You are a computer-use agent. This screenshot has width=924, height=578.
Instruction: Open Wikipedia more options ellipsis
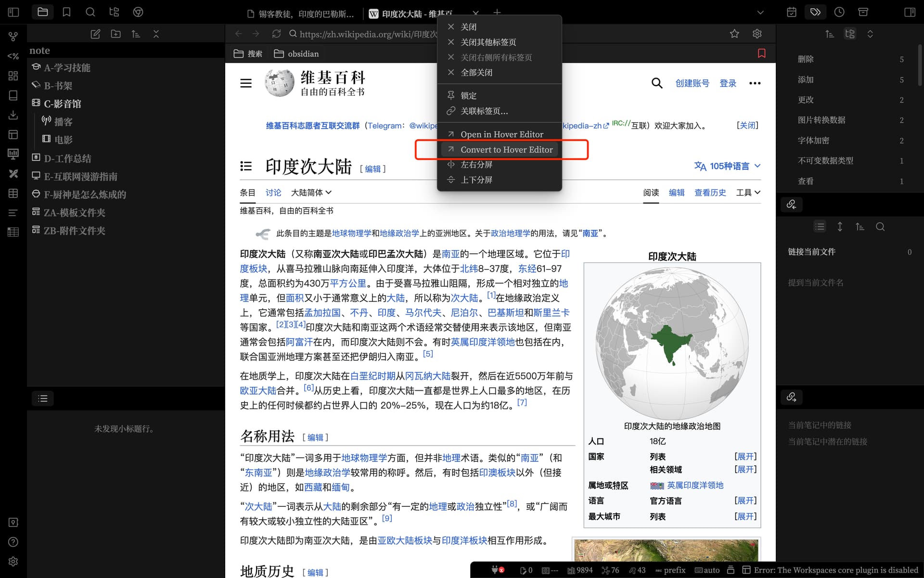[755, 83]
